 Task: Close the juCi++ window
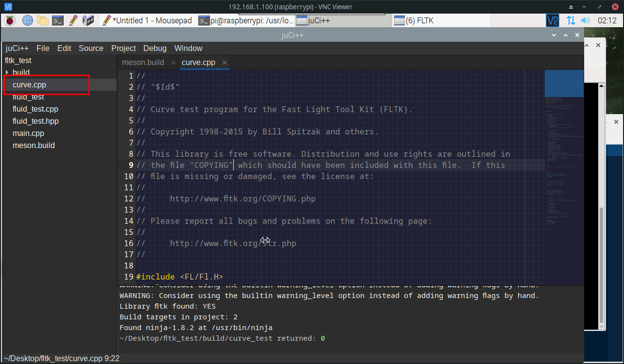(577, 35)
